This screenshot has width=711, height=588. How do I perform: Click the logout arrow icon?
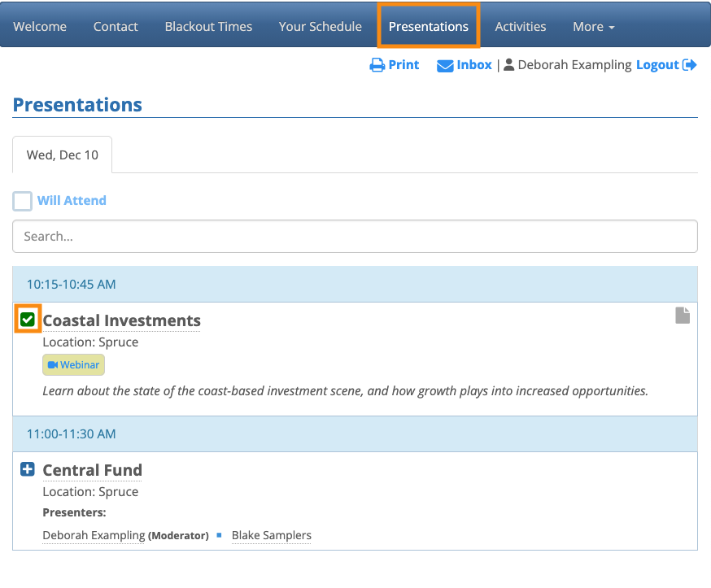[x=690, y=65]
